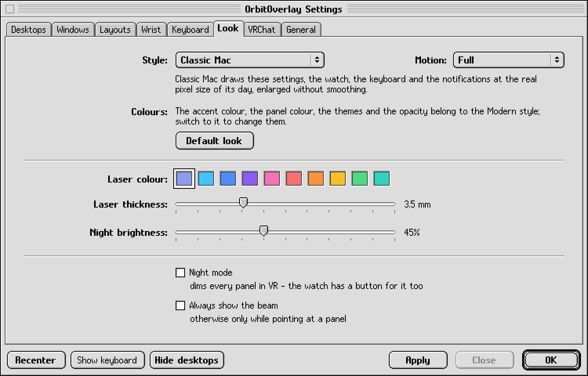Click the OrbitOverlay Settings title text

pos(293,9)
